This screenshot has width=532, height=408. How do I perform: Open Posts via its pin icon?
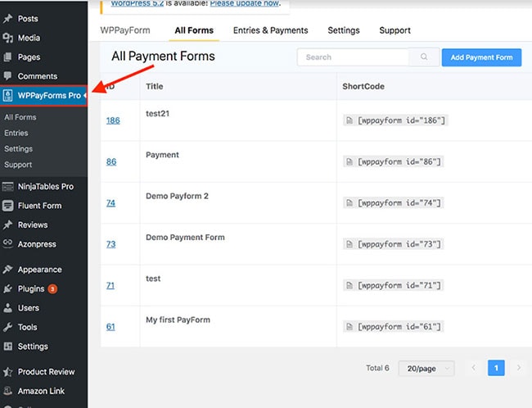7,18
